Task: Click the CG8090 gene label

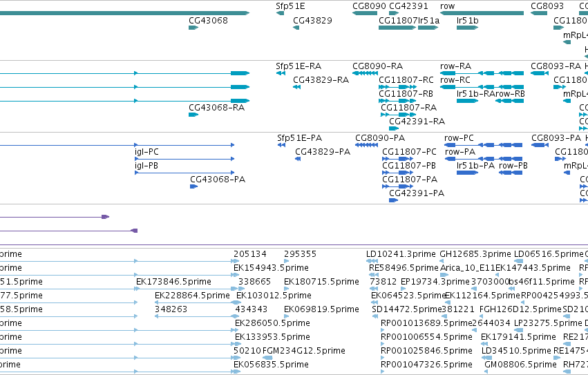Action: pyautogui.click(x=369, y=6)
